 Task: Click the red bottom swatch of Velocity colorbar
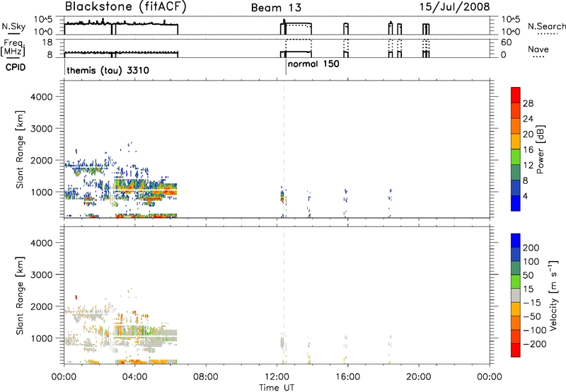(516, 350)
